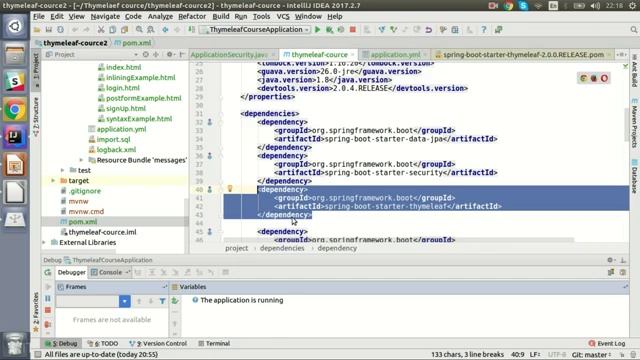Click the Replace toolbar icon
640x360 pixels.
(x=151, y=30)
